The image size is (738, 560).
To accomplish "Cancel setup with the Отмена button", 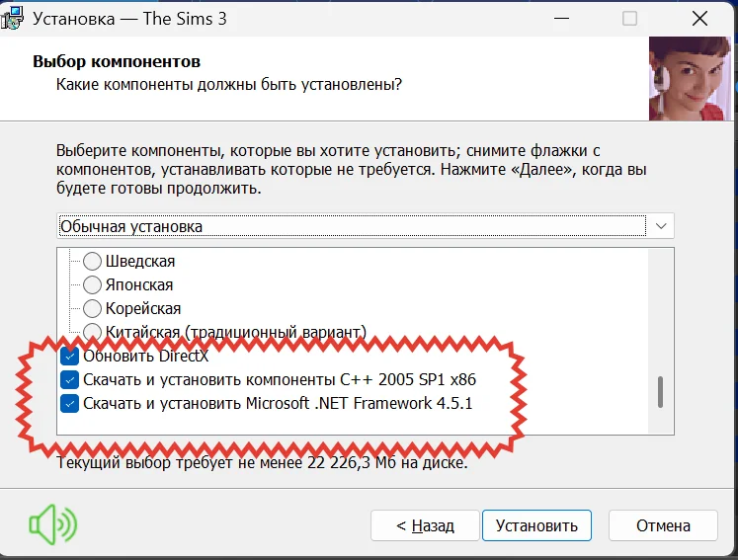I will [662, 525].
